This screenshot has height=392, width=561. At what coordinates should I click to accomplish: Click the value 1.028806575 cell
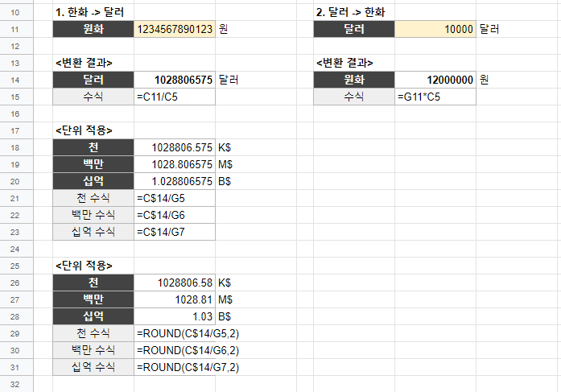(175, 181)
